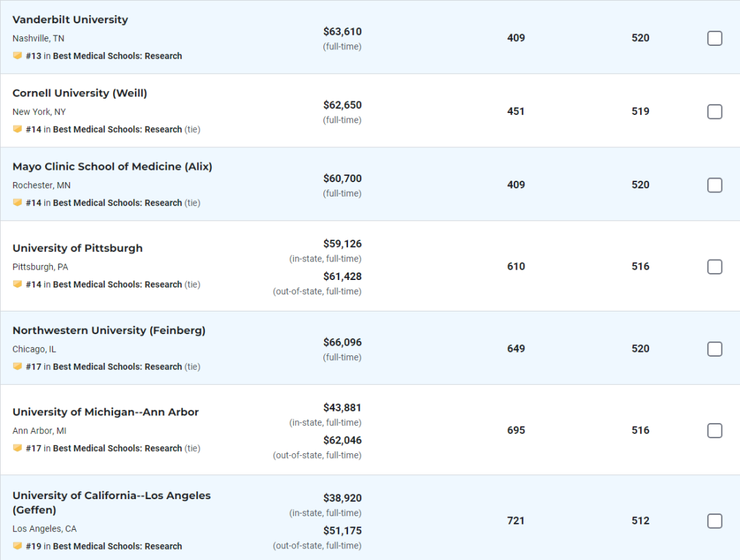The width and height of the screenshot is (740, 560).
Task: Click Mayo Clinic ranking badge icon
Action: coord(17,203)
